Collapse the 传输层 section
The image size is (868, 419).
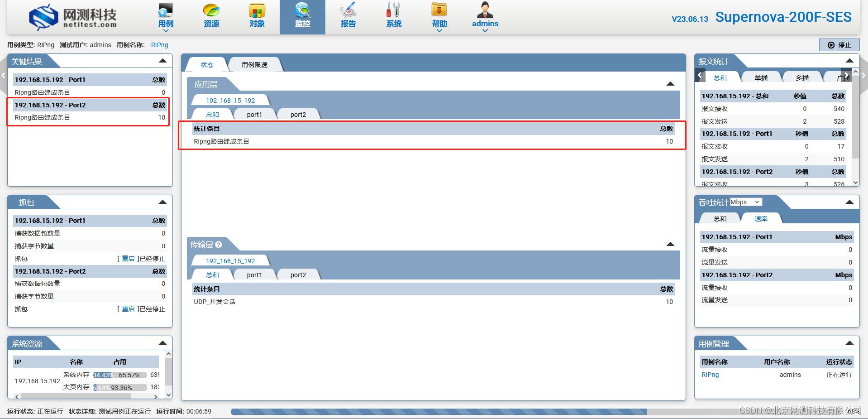pos(670,244)
